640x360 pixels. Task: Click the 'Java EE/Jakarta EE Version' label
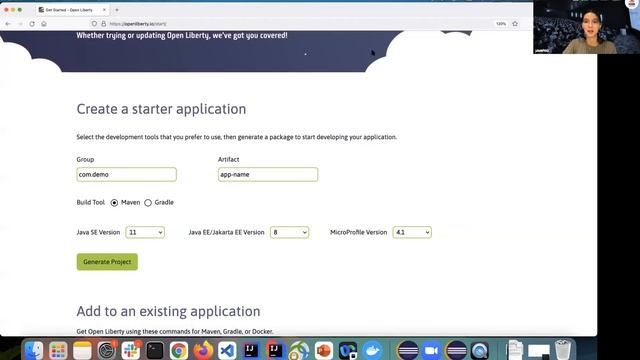(227, 232)
